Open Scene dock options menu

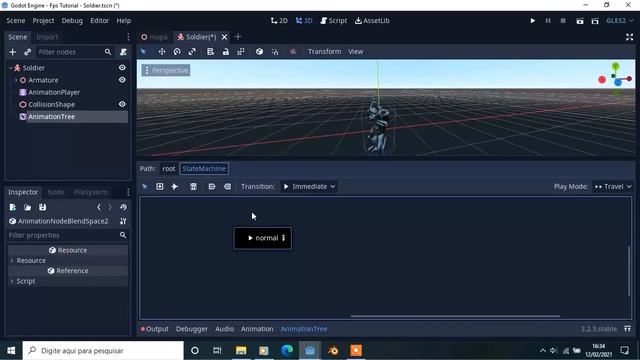coord(128,37)
